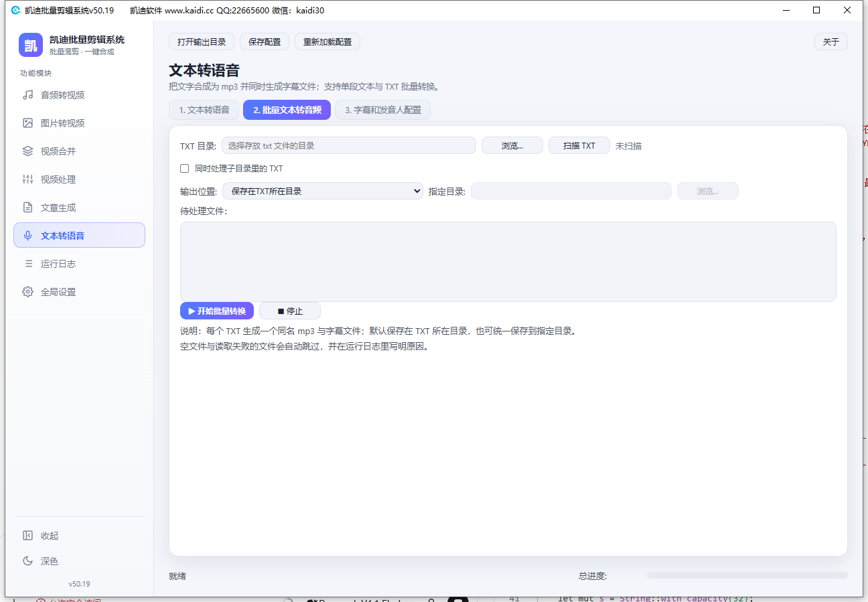
Task: Click the 音频转视频 music note icon
Action: 27,95
